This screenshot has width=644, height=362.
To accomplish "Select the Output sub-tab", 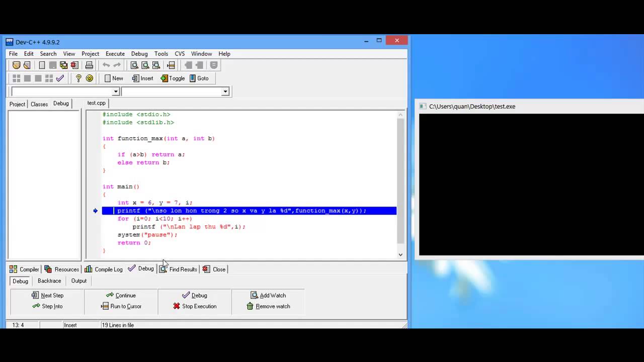I will [x=79, y=281].
